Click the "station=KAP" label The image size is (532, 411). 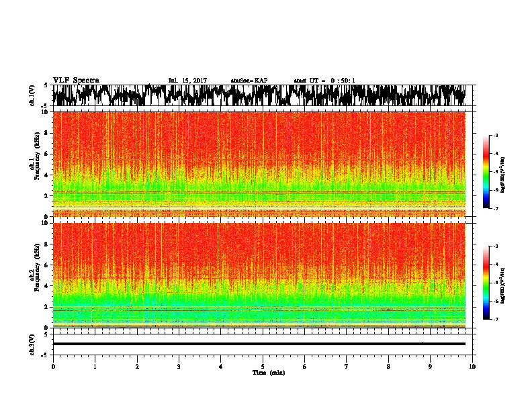pyautogui.click(x=249, y=81)
